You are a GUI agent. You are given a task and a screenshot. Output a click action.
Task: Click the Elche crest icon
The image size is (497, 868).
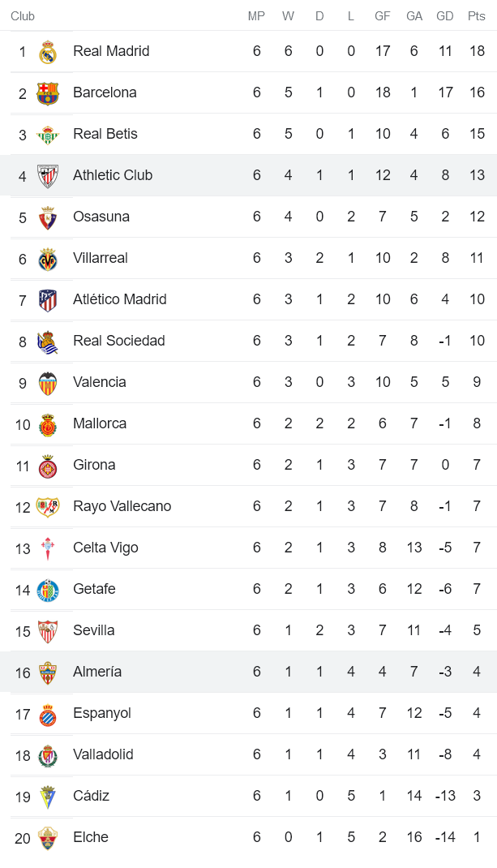48,838
